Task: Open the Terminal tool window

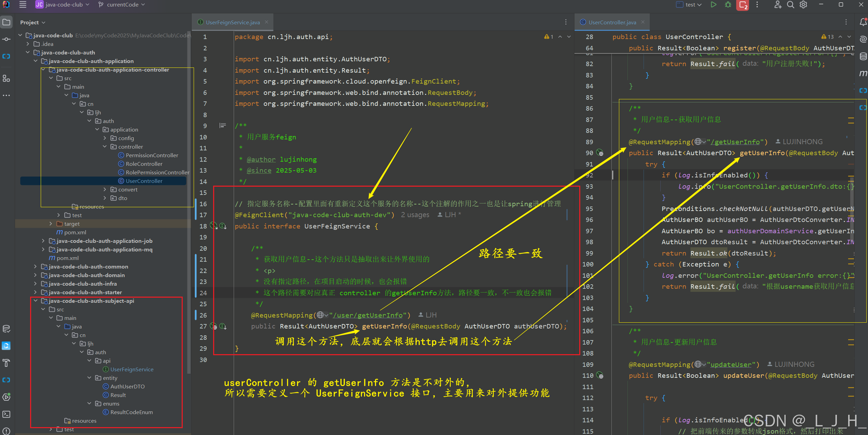Action: click(x=6, y=414)
